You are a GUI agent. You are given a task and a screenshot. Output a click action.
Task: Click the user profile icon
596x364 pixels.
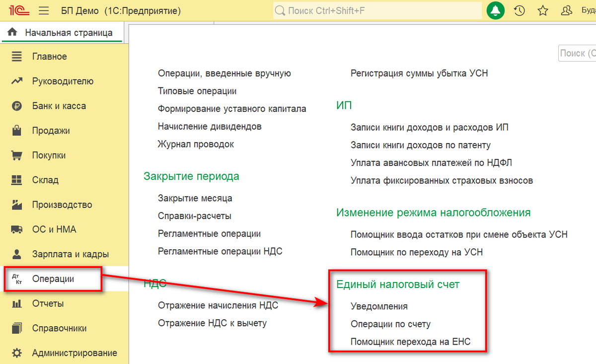click(566, 10)
